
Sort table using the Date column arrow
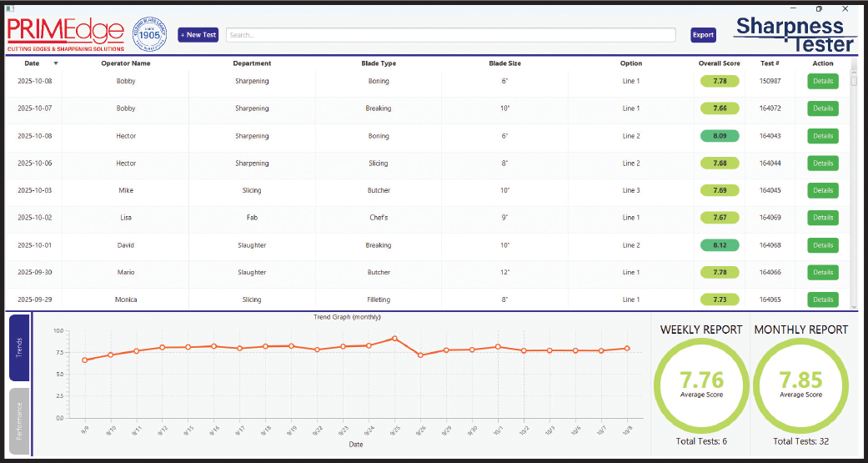(x=56, y=63)
